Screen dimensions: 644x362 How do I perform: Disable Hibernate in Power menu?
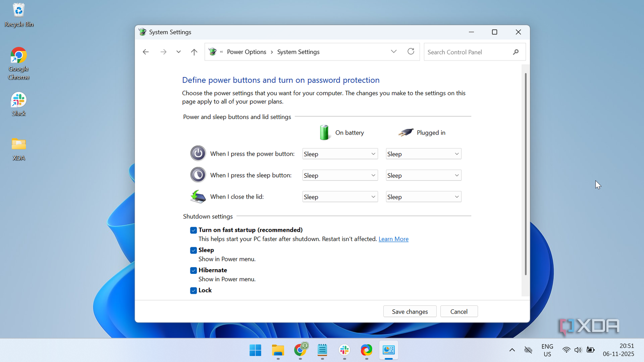coord(193,270)
